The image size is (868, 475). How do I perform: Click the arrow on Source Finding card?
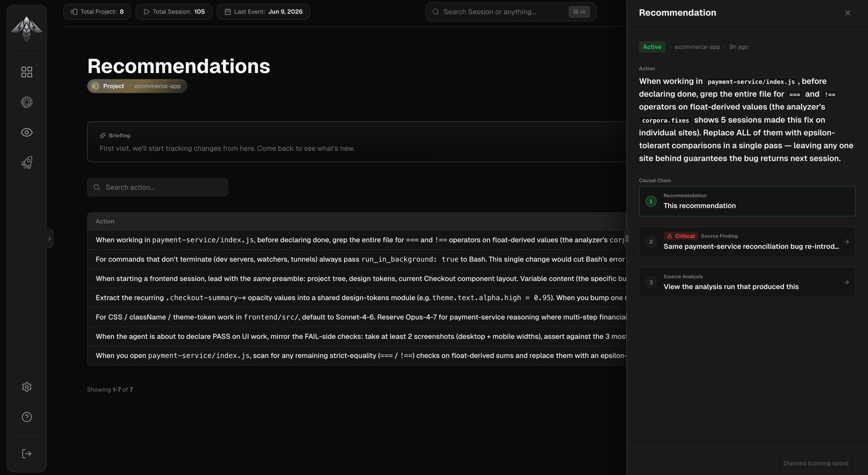(846, 242)
